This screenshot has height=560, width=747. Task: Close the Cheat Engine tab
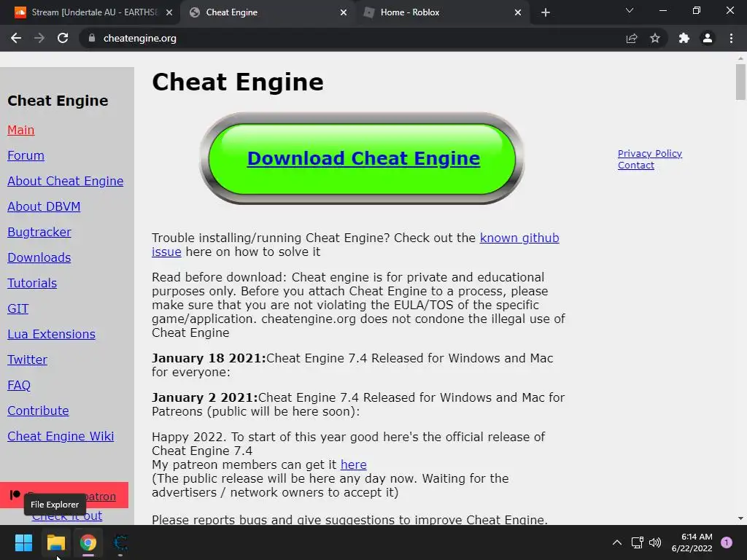344,12
